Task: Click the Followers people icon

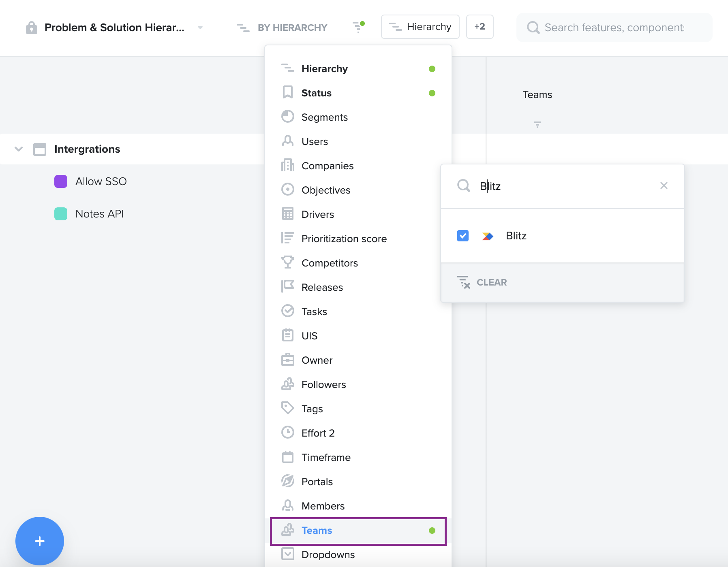Action: click(x=288, y=384)
